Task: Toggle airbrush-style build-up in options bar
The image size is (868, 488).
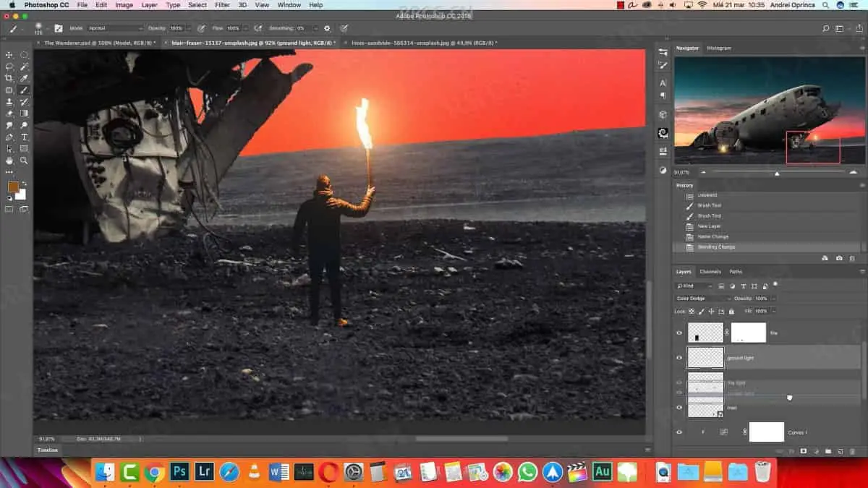Action: 258,28
